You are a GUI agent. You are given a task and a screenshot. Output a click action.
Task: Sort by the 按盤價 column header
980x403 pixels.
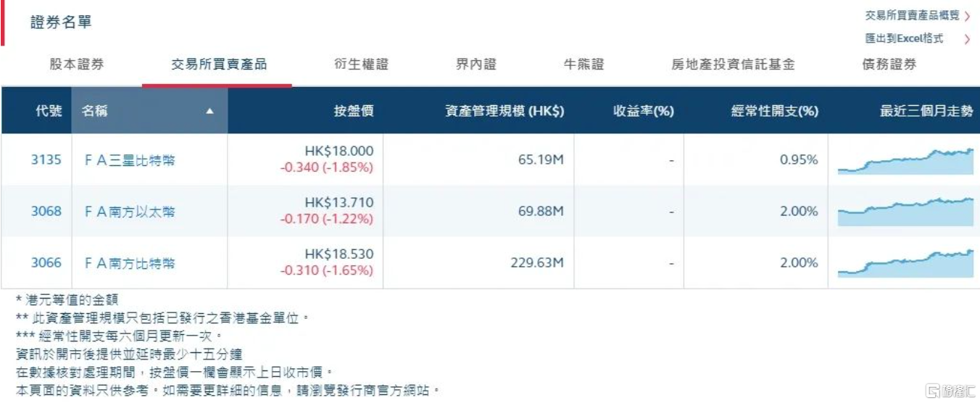click(354, 112)
